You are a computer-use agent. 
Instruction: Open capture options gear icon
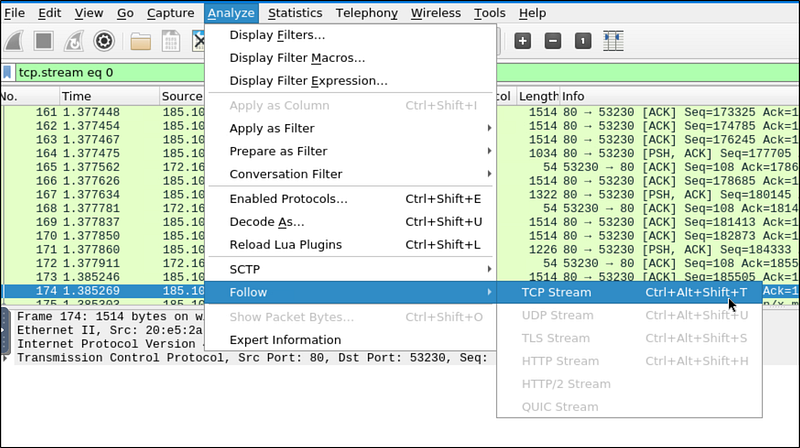102,41
